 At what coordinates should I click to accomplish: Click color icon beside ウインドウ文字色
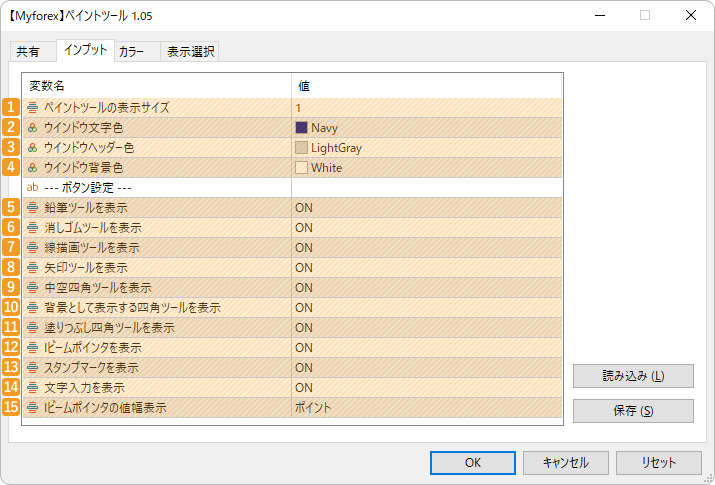[32, 128]
